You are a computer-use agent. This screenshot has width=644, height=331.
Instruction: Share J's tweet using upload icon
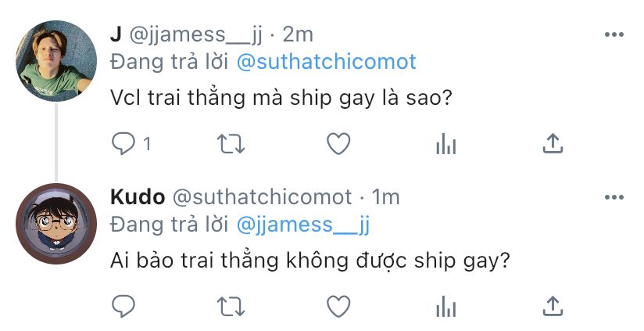[553, 143]
